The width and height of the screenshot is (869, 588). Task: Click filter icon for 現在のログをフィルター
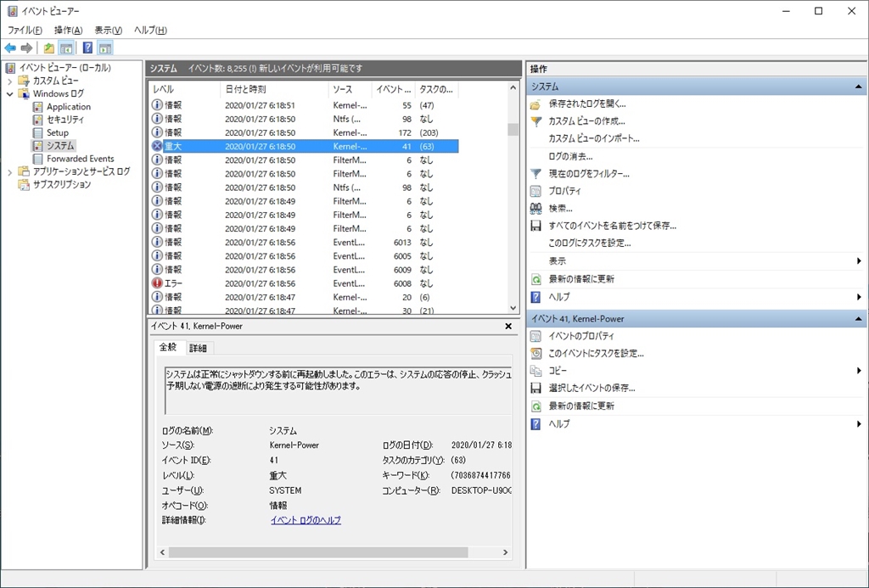[535, 174]
